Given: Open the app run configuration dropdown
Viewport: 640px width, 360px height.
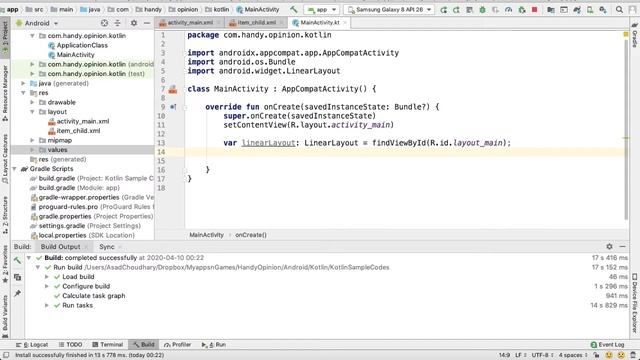Looking at the screenshot, I should 322,9.
